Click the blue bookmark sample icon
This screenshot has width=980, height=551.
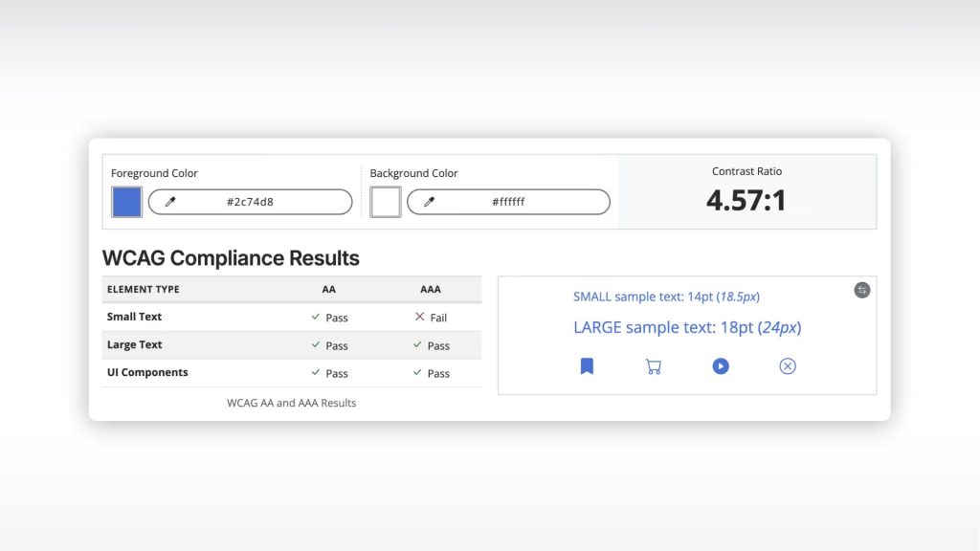click(x=587, y=366)
